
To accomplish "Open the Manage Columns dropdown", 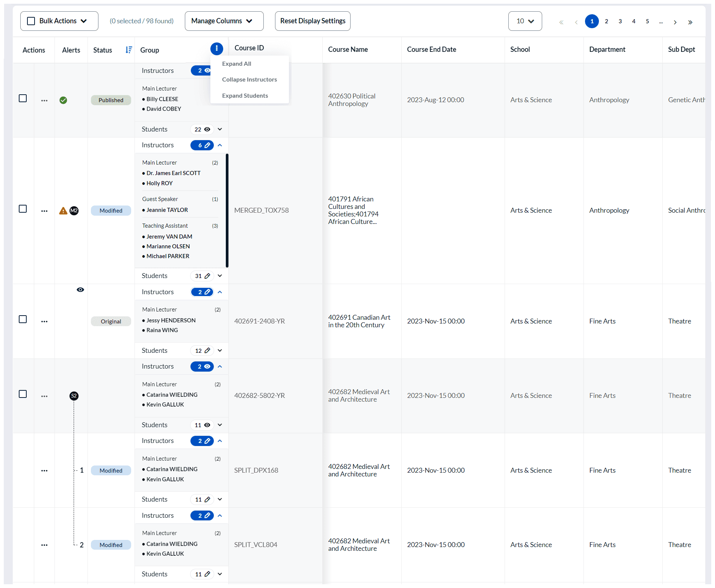I will (x=224, y=21).
